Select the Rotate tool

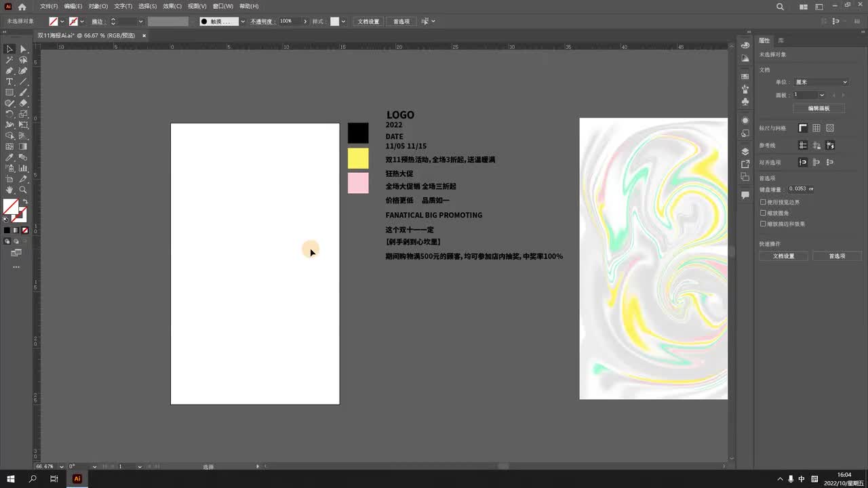pos(9,114)
